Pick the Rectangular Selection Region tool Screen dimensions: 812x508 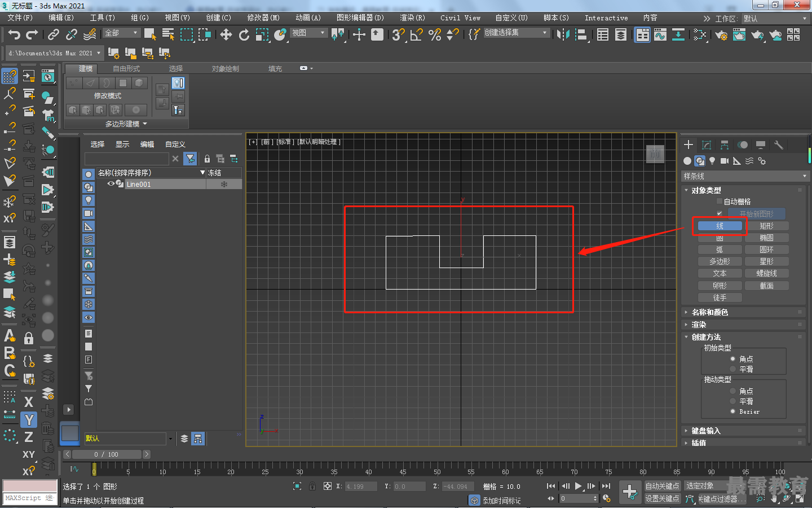pyautogui.click(x=186, y=35)
